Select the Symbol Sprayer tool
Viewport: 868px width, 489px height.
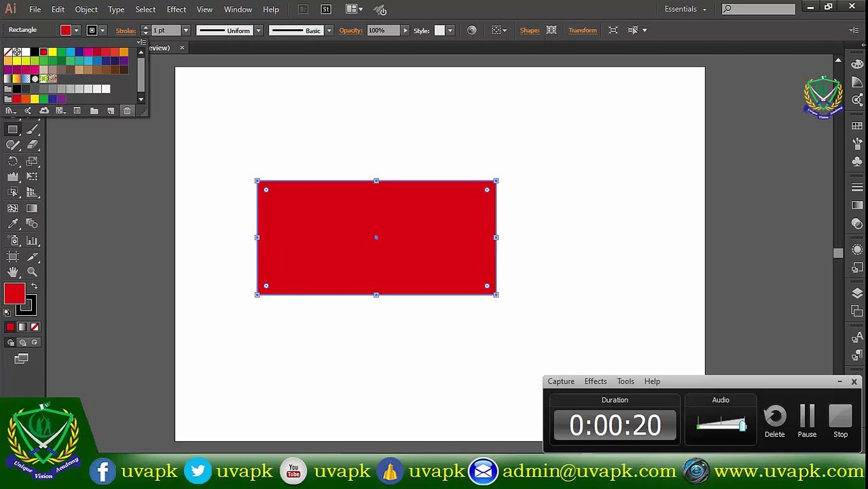pyautogui.click(x=13, y=240)
